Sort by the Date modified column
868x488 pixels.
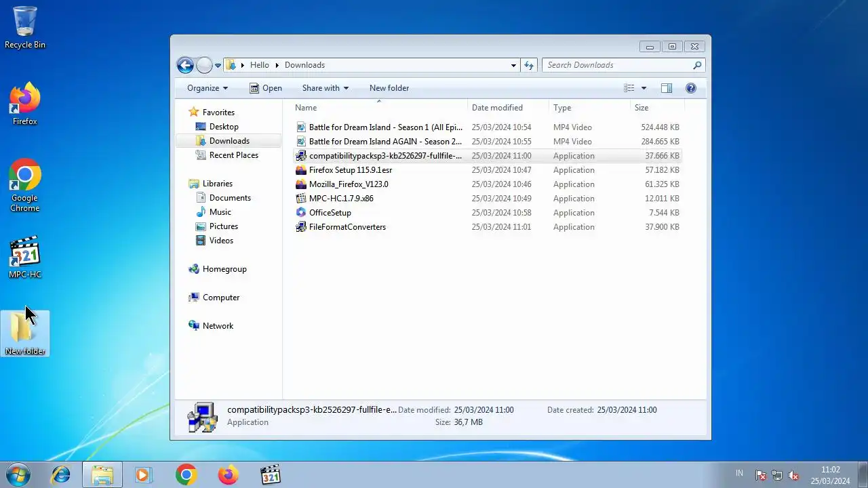pyautogui.click(x=509, y=108)
